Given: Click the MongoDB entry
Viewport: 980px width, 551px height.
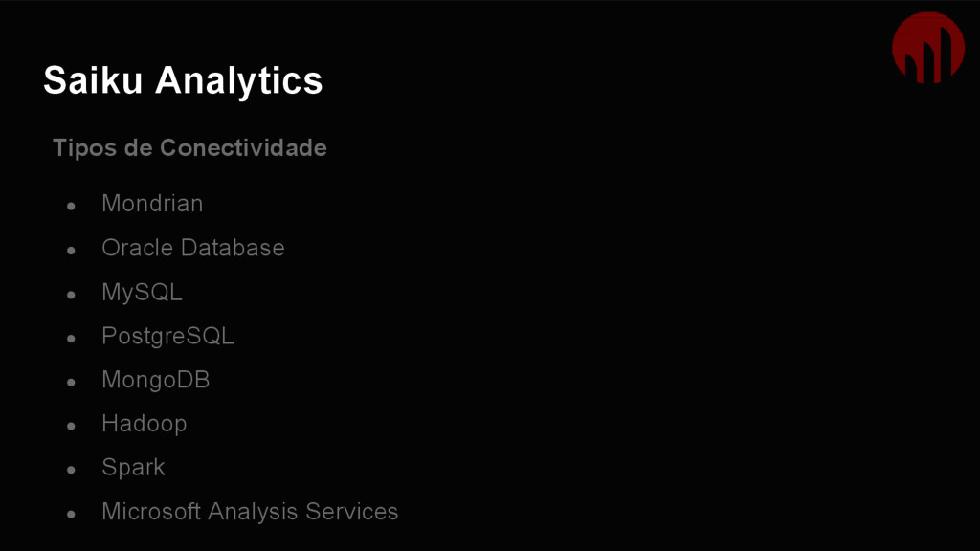Looking at the screenshot, I should click(x=156, y=380).
